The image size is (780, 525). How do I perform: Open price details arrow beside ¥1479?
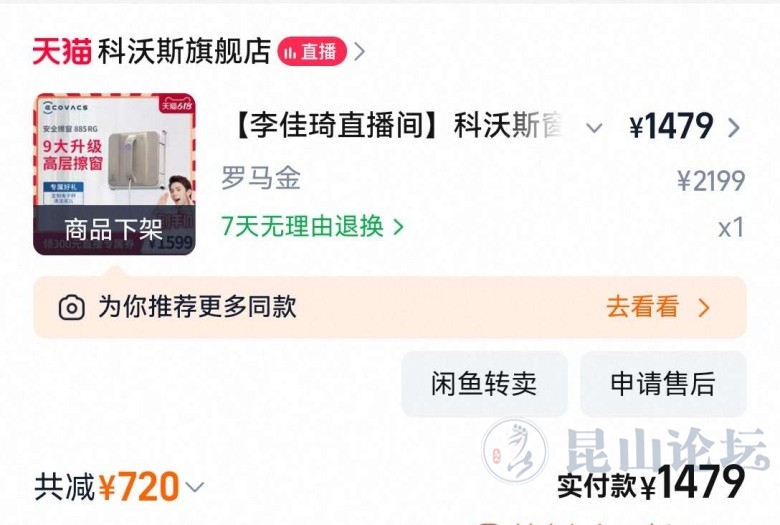click(734, 127)
